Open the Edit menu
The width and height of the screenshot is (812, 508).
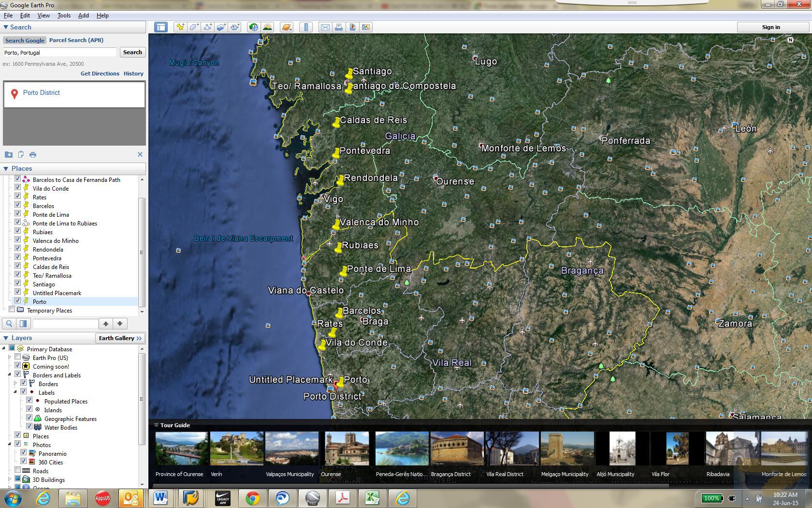click(25, 15)
